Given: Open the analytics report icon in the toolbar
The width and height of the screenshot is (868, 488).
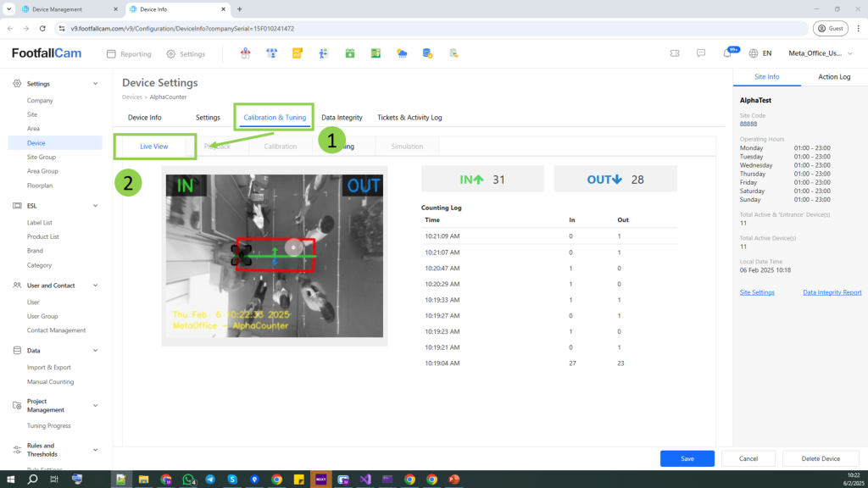Looking at the screenshot, I should tap(298, 53).
